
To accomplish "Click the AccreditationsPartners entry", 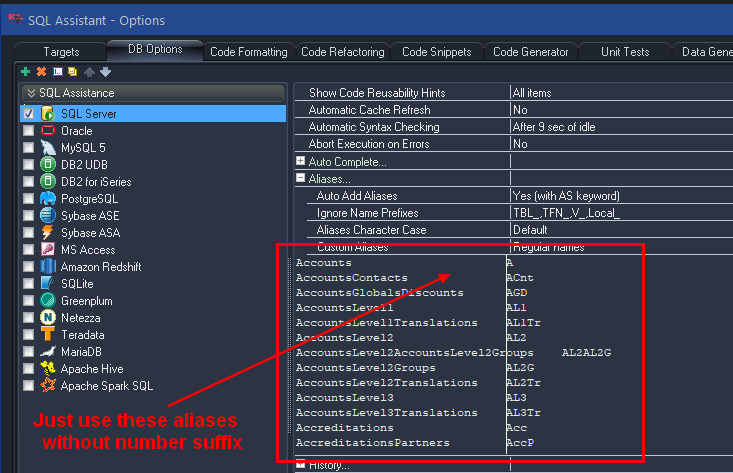I will point(373,443).
